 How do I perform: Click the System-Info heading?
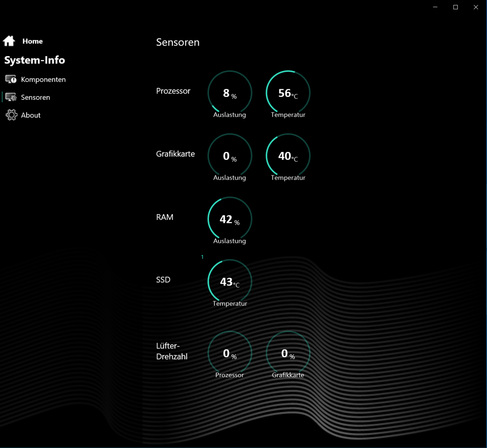point(35,60)
